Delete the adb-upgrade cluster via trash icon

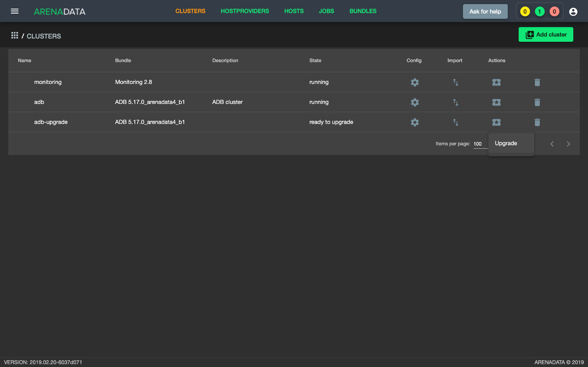tap(537, 122)
